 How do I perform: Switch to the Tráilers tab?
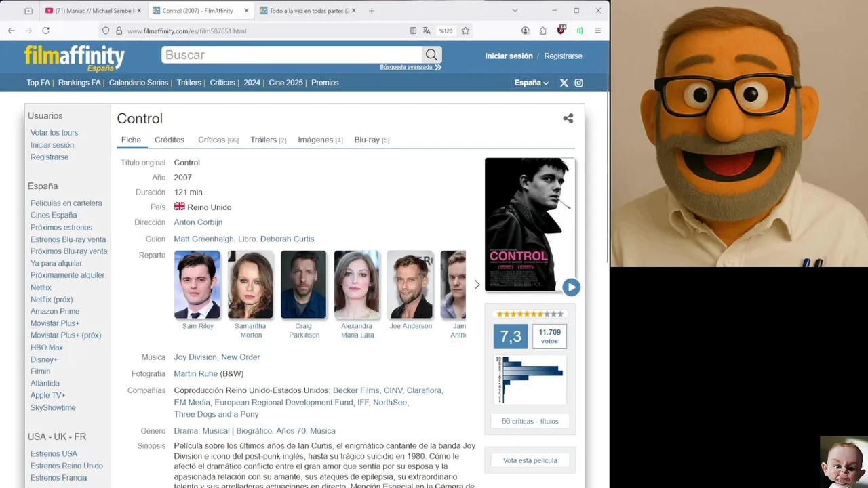(269, 140)
